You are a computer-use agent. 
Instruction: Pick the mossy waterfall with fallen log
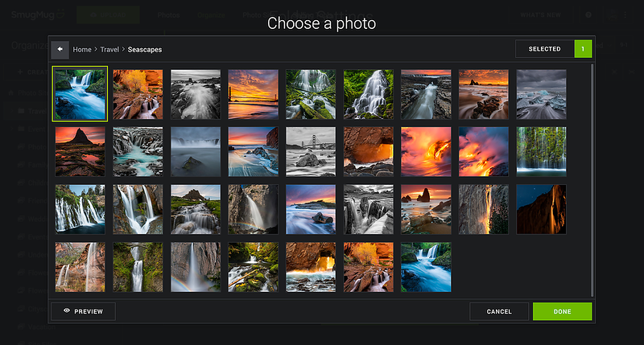(311, 94)
